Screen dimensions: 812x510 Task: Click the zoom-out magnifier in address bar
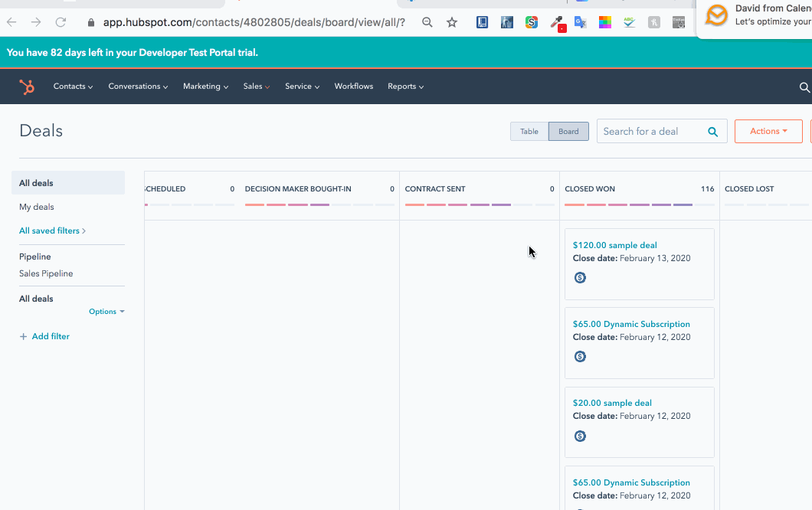[x=427, y=22]
